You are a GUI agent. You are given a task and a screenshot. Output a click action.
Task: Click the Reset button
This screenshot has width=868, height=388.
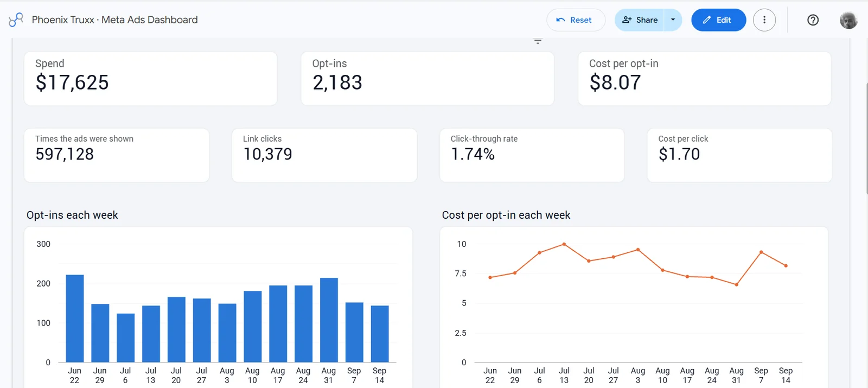click(576, 20)
